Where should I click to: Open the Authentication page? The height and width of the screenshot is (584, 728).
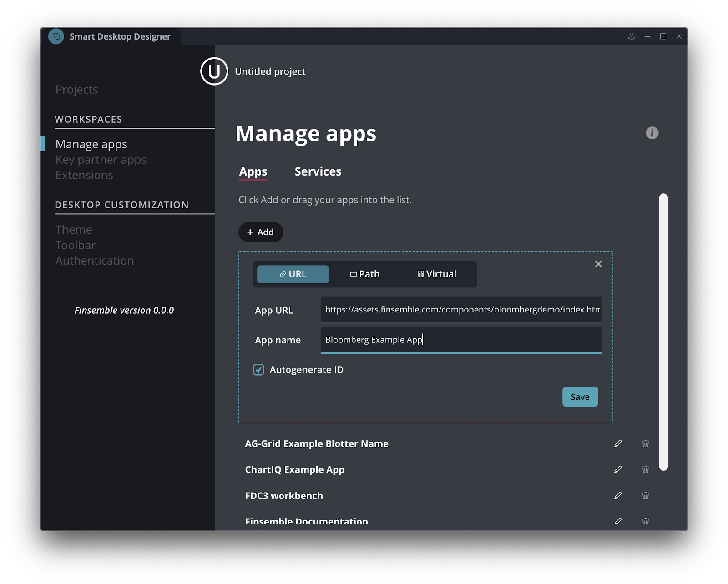pos(95,261)
